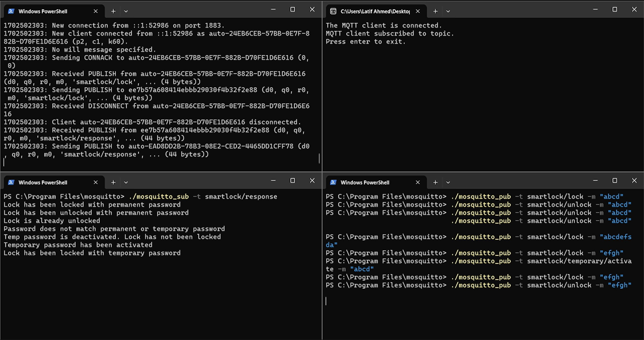Maximize the MQTT client console window

[615, 9]
